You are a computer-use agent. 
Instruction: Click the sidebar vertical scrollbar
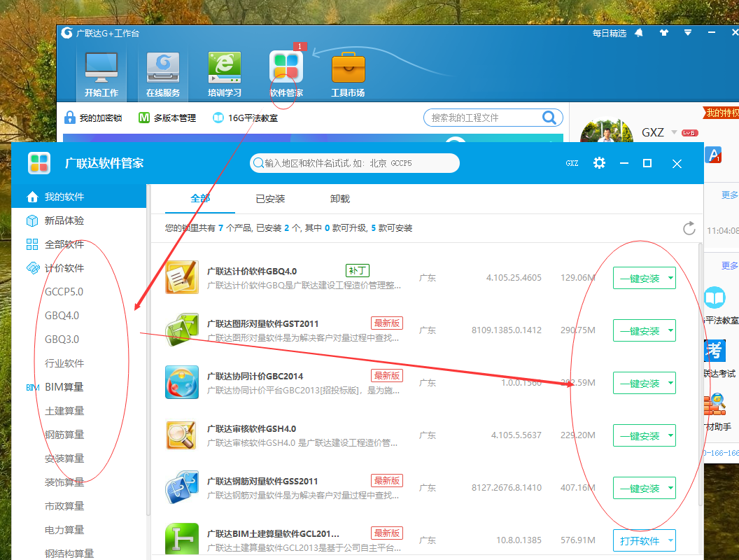tap(148, 350)
